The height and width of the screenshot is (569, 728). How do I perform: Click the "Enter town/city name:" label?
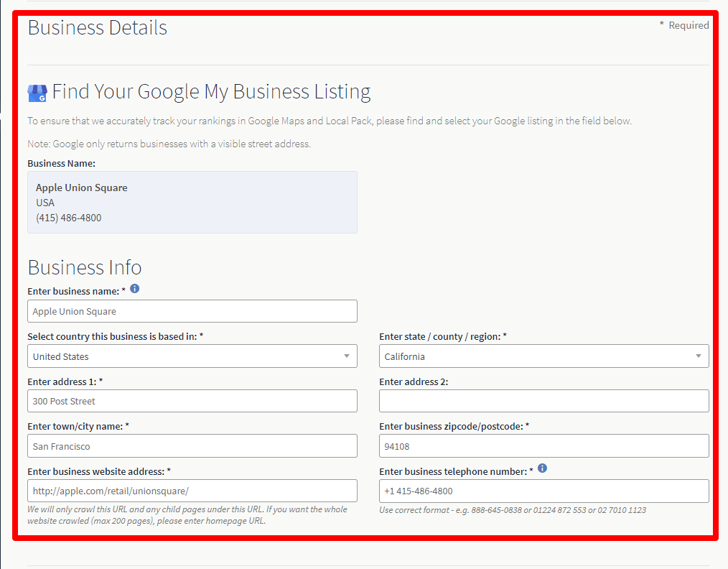[78, 427]
